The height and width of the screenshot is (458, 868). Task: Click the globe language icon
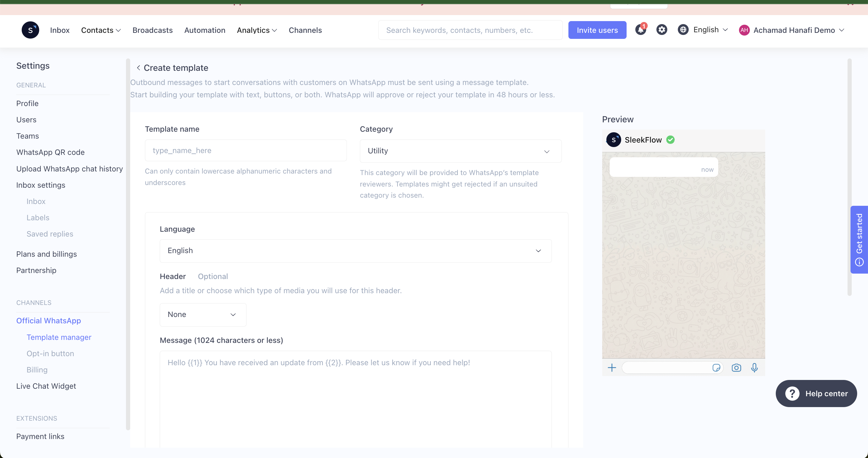pyautogui.click(x=683, y=30)
